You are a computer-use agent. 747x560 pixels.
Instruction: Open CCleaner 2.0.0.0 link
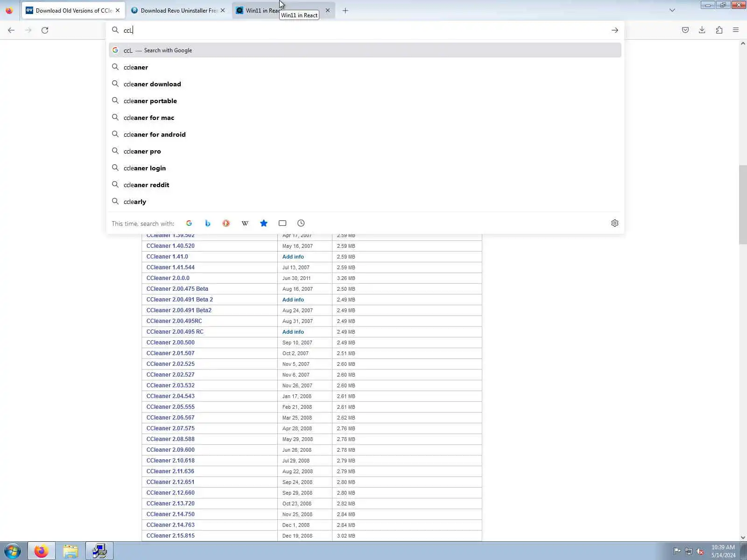pos(168,278)
